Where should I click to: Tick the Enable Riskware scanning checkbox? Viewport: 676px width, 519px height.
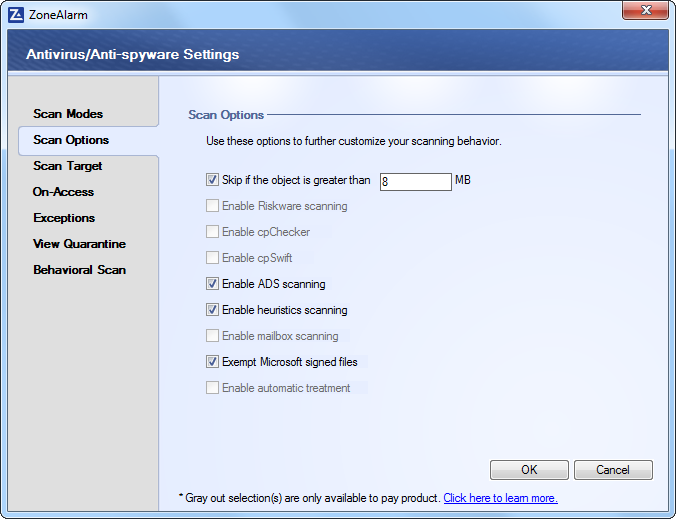212,206
